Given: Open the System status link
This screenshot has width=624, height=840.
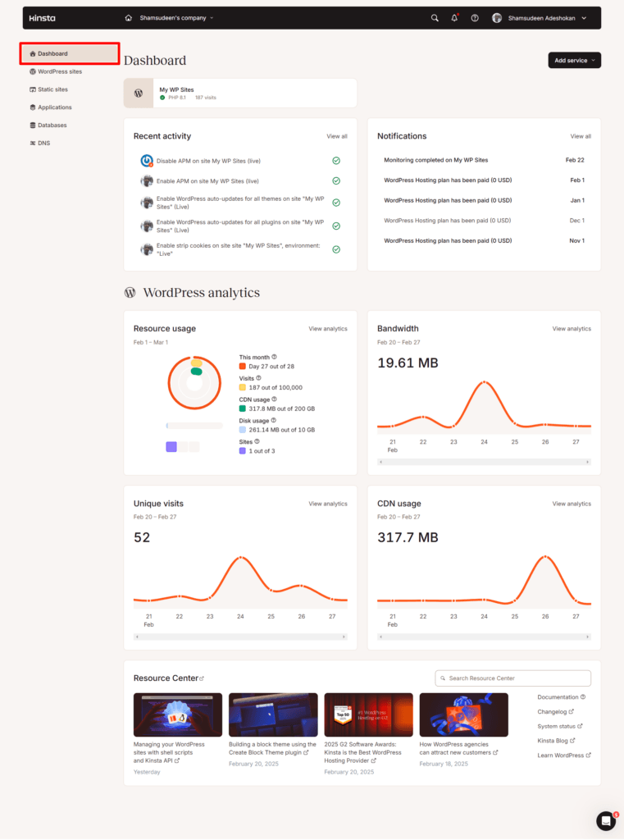Looking at the screenshot, I should pos(560,727).
